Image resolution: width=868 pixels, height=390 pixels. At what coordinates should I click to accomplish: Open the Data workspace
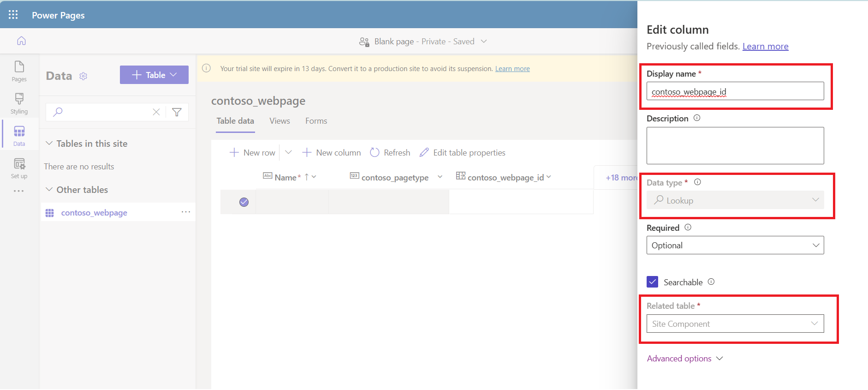click(19, 136)
